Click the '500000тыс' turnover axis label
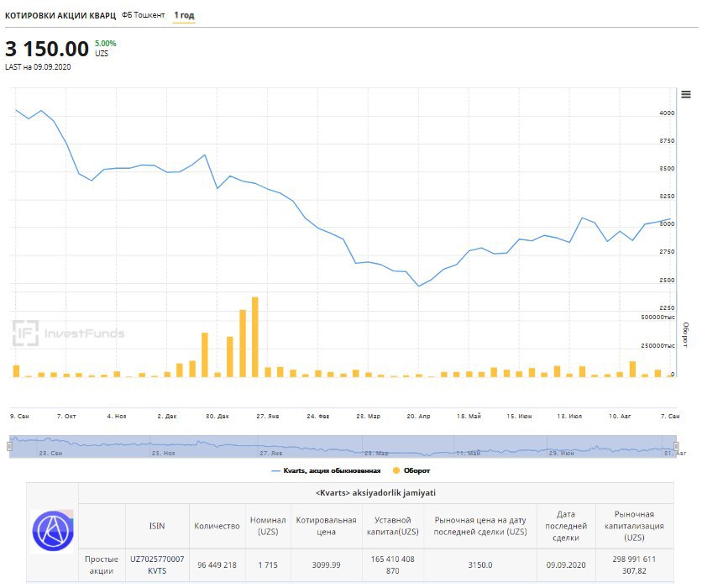This screenshot has height=588, width=702. [657, 317]
